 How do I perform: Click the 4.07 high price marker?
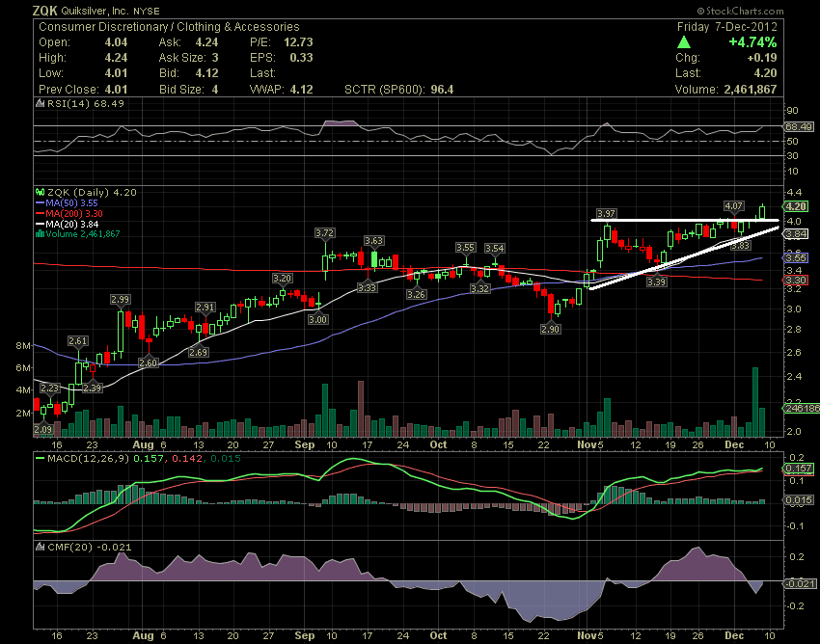click(x=734, y=206)
